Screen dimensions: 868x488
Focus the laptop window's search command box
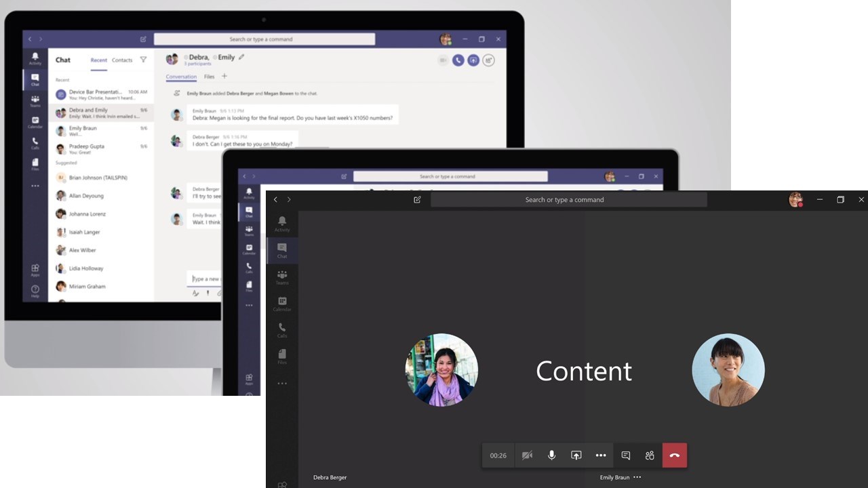click(x=450, y=176)
